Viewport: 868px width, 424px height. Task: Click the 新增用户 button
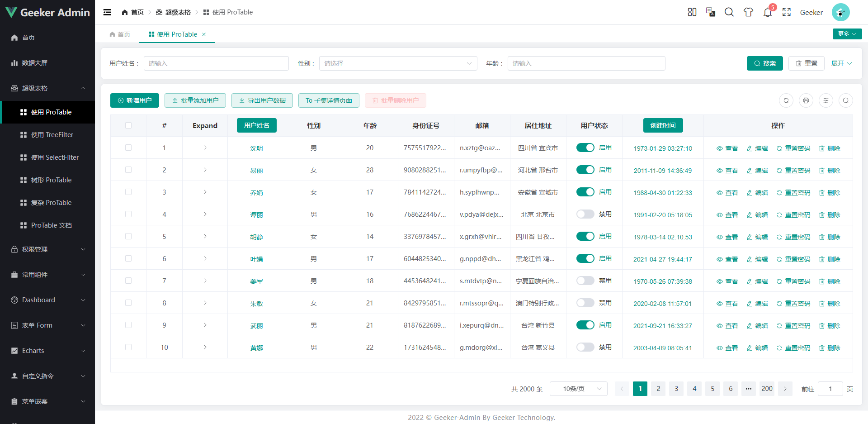[x=134, y=100]
